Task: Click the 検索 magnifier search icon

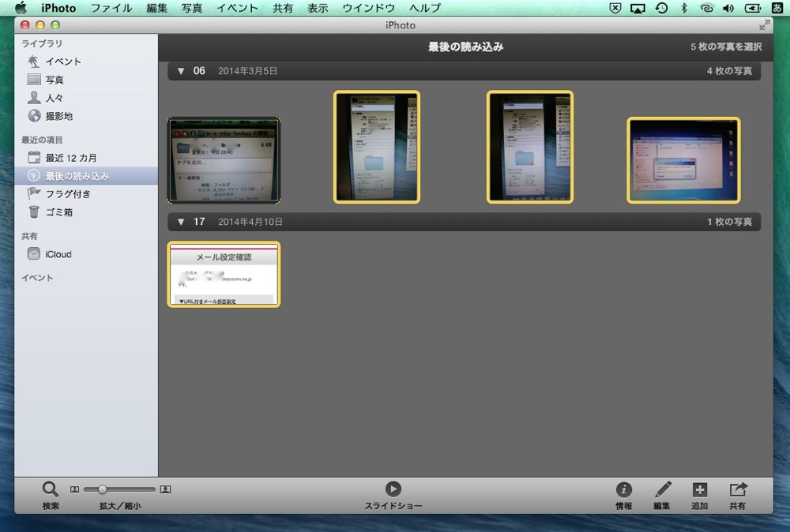Action: click(x=50, y=489)
